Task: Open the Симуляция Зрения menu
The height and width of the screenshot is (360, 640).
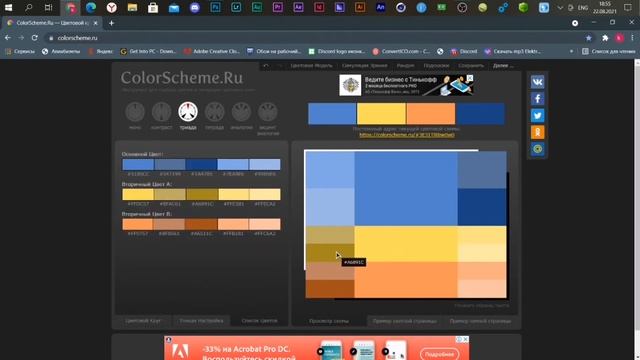Action: pyautogui.click(x=364, y=66)
